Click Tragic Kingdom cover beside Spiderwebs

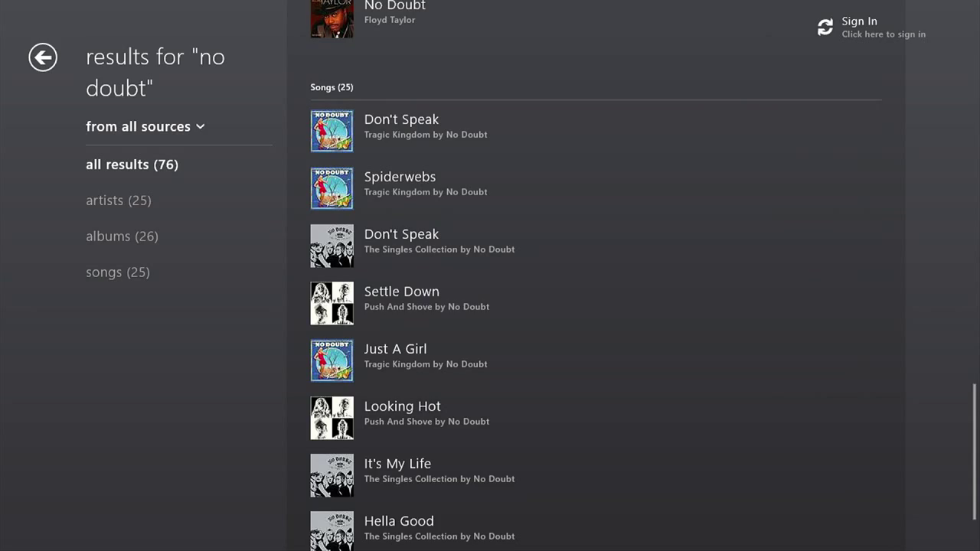[x=332, y=188]
